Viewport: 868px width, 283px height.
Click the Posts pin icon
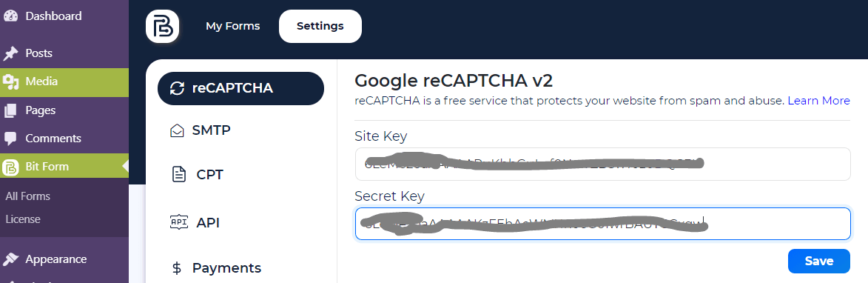tap(10, 53)
